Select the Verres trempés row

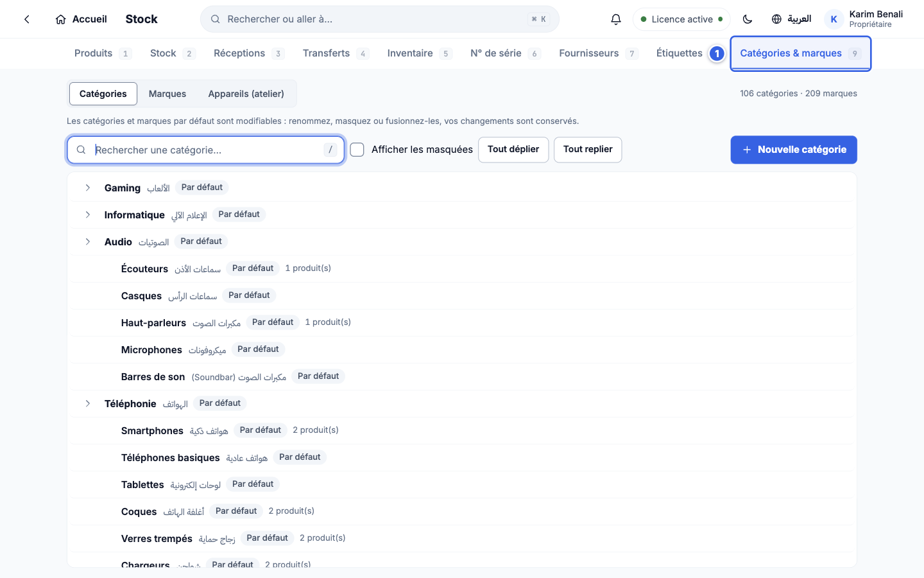(x=462, y=538)
